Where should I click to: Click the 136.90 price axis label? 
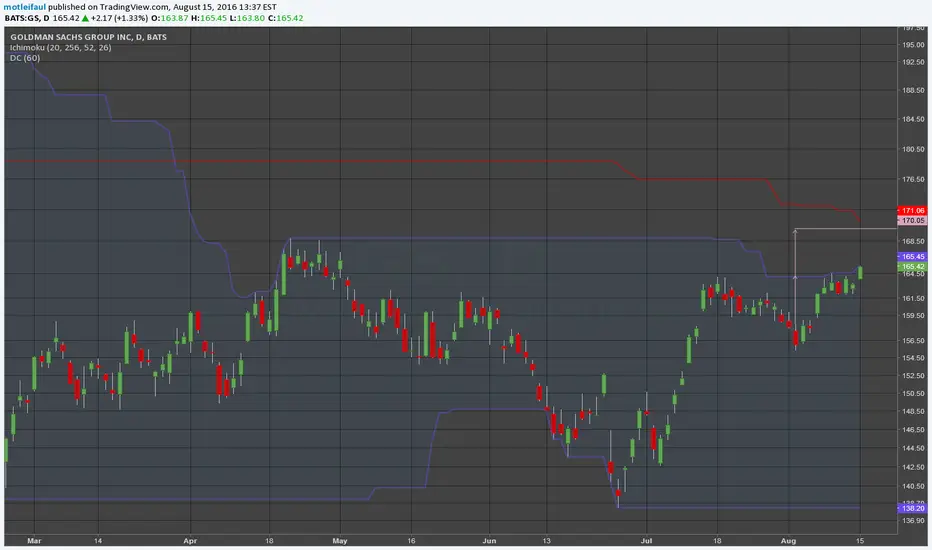913,521
